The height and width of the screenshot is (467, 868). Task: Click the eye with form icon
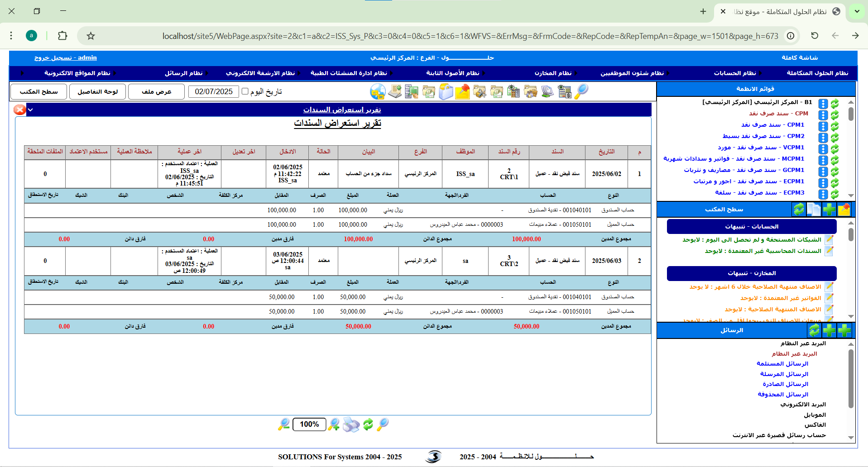tap(564, 92)
